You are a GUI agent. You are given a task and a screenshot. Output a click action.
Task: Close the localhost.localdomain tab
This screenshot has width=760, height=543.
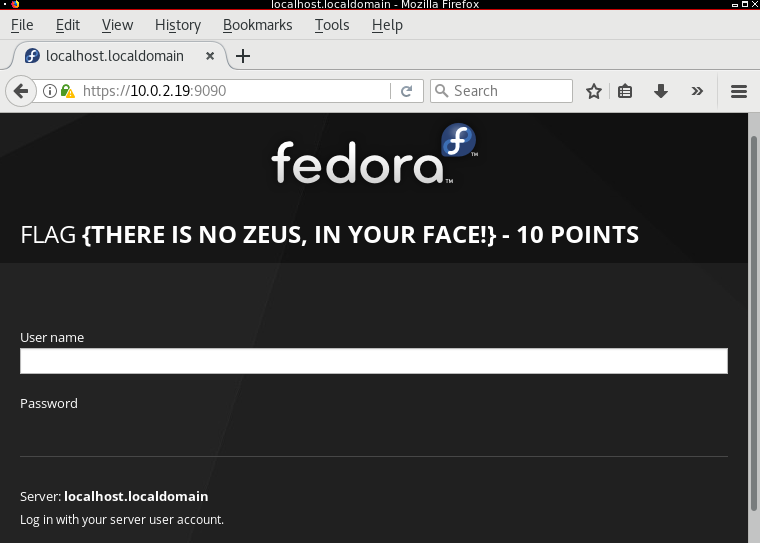[x=210, y=56]
